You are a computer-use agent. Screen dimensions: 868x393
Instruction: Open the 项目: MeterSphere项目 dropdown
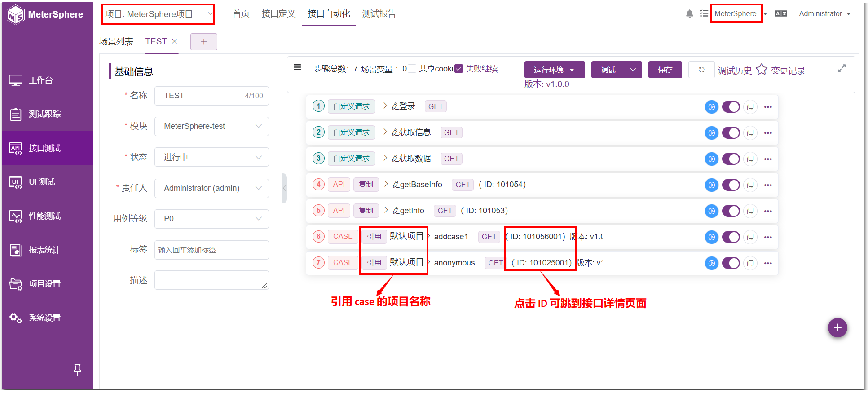(158, 14)
